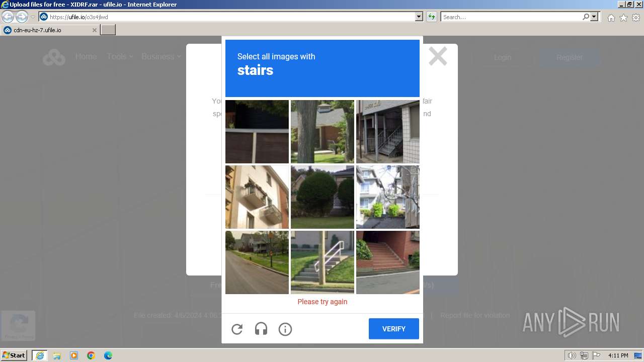Viewport: 644px width, 362px height.
Task: Click the Register button
Action: click(570, 57)
